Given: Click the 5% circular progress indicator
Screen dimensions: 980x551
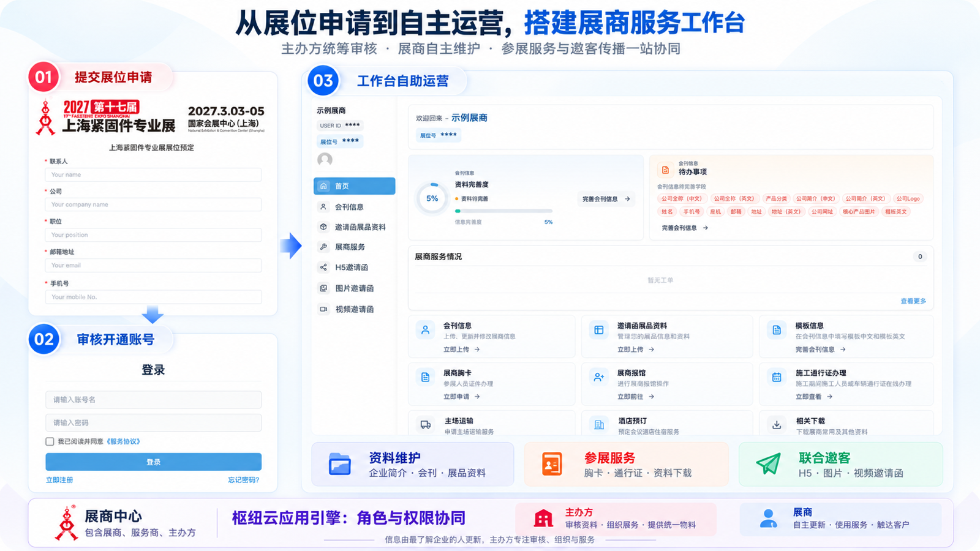Looking at the screenshot, I should tap(432, 198).
